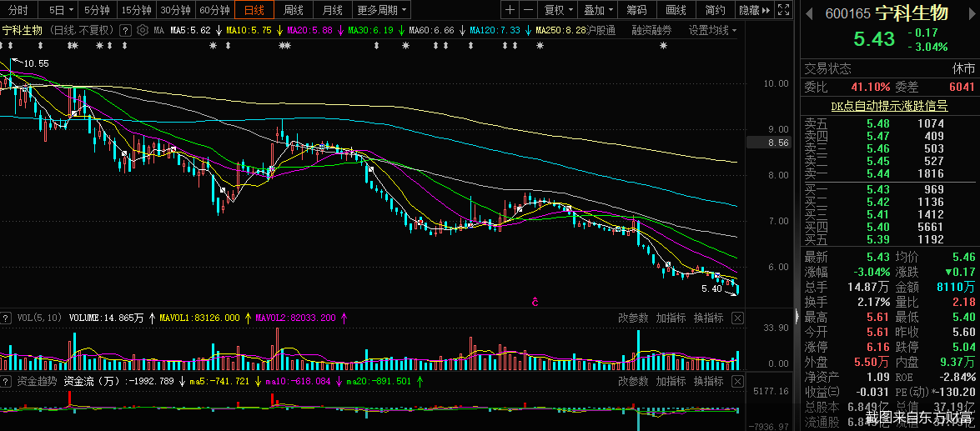This screenshot has width=980, height=431.
Task: Toggle 筹码 chip distribution display
Action: click(x=636, y=10)
